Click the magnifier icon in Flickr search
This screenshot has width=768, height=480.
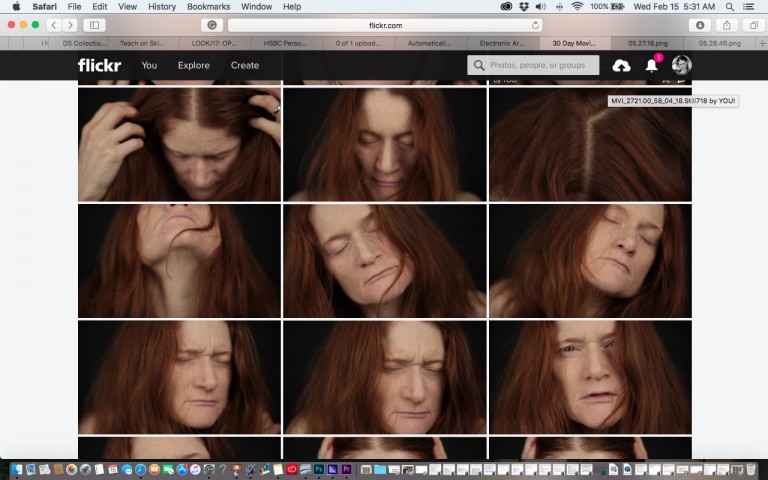[479, 65]
